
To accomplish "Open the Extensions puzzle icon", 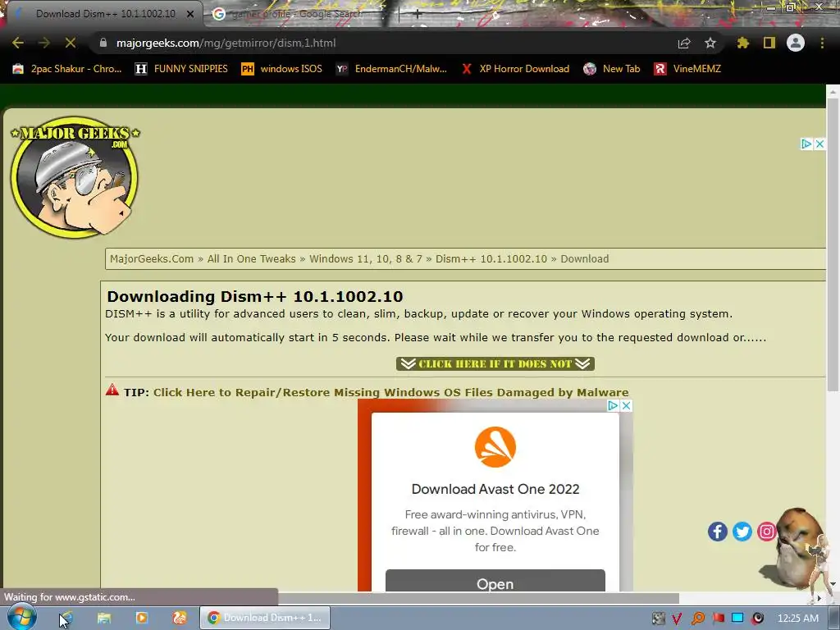I will click(743, 43).
